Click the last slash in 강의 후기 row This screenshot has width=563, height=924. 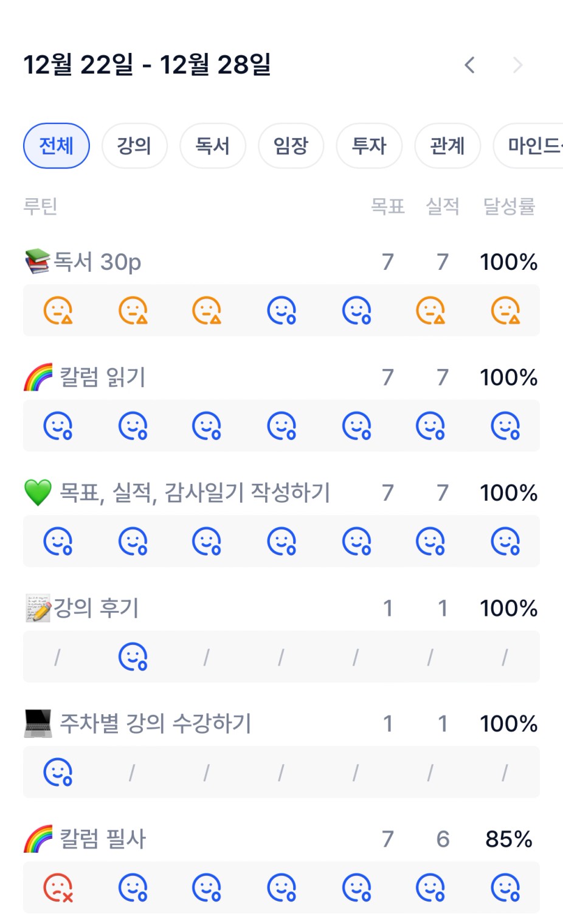pyautogui.click(x=505, y=657)
